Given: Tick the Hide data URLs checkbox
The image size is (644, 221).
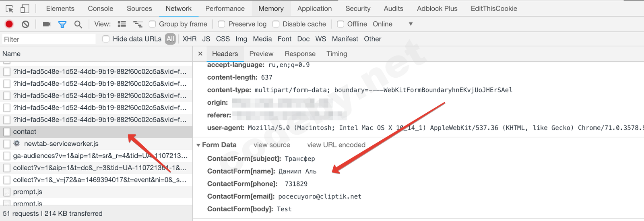Looking at the screenshot, I should click(106, 39).
